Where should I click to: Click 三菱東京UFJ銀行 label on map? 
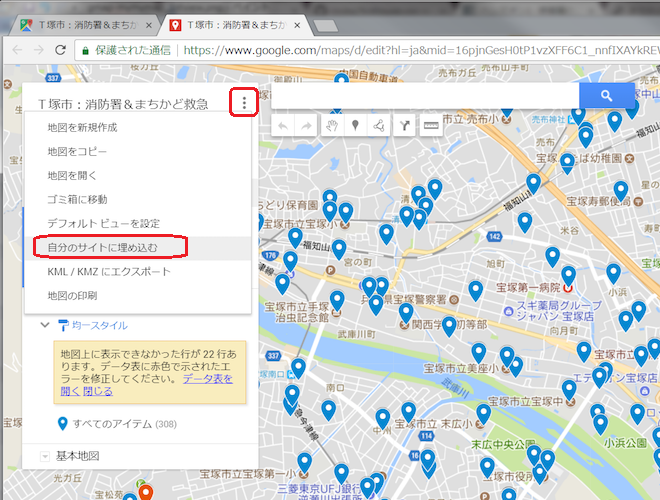click(319, 489)
